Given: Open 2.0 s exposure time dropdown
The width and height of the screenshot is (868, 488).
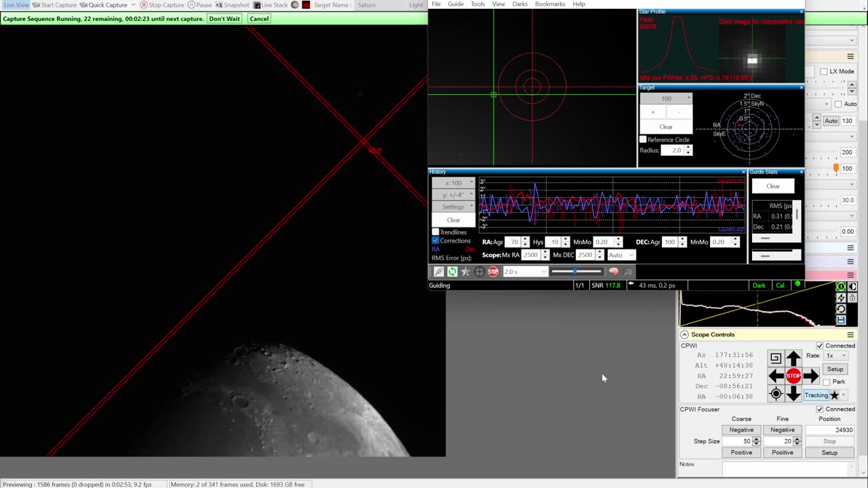Looking at the screenshot, I should pos(524,272).
